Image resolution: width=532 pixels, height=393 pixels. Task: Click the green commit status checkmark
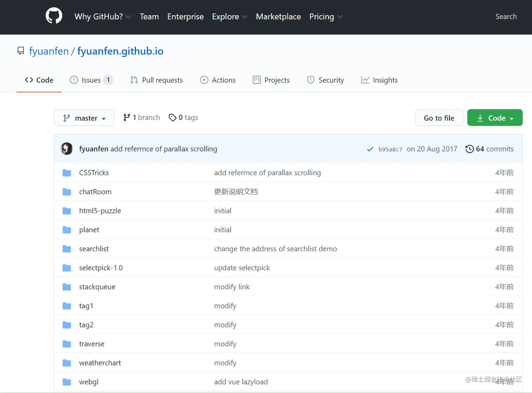coord(370,149)
